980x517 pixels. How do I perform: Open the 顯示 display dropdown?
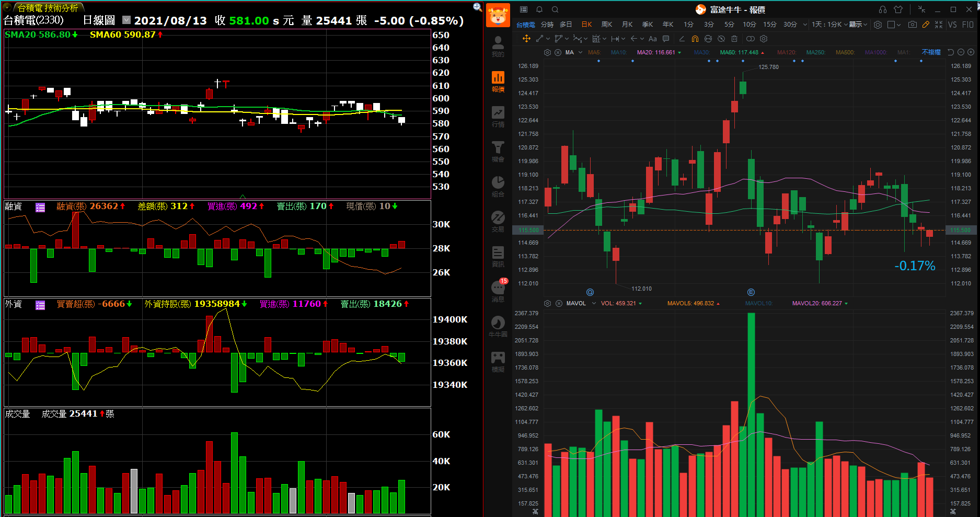tap(858, 25)
